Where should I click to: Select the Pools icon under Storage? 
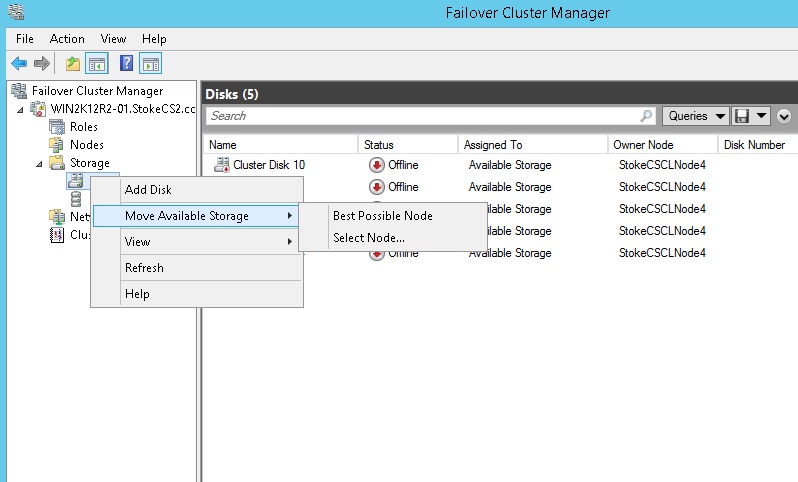click(x=76, y=199)
